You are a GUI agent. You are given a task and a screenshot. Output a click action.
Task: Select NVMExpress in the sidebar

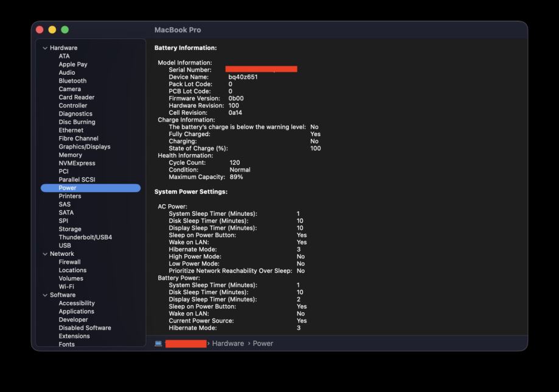click(x=77, y=163)
